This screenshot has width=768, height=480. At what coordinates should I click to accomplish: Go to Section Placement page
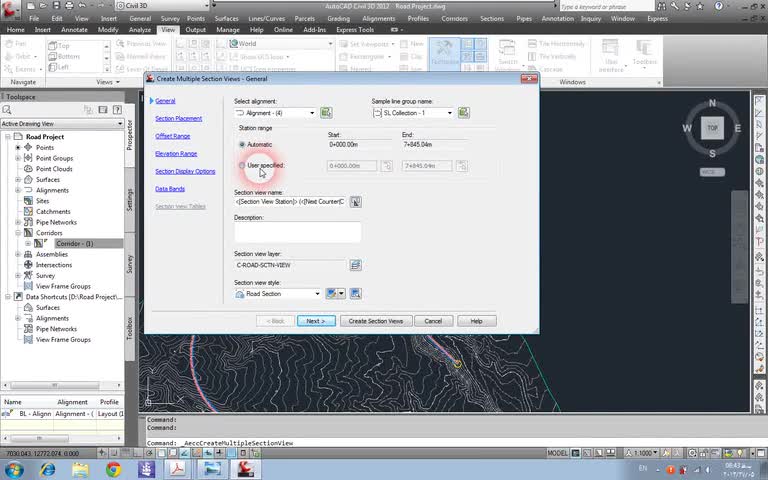click(x=178, y=119)
